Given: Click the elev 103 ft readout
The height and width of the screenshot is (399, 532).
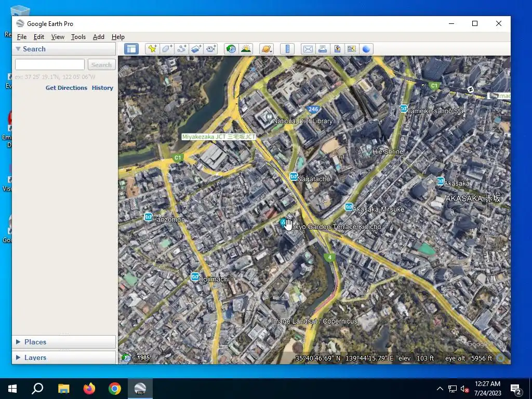Looking at the screenshot, I should 416,358.
